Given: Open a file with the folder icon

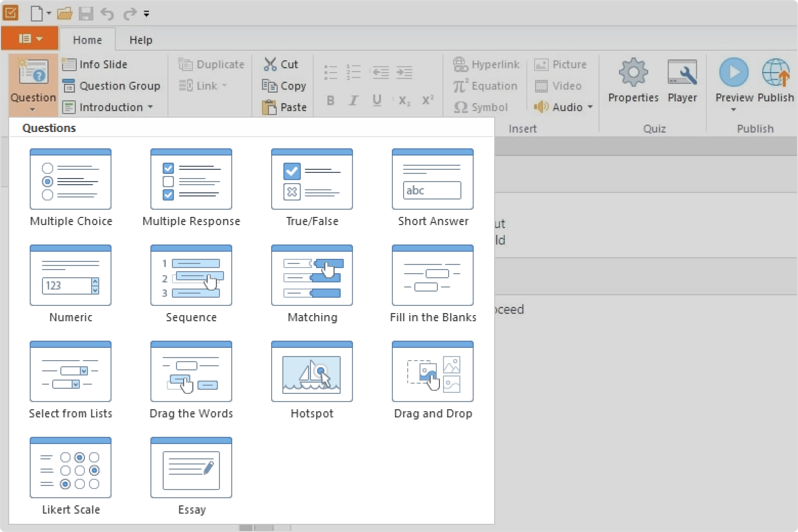Looking at the screenshot, I should pos(64,14).
